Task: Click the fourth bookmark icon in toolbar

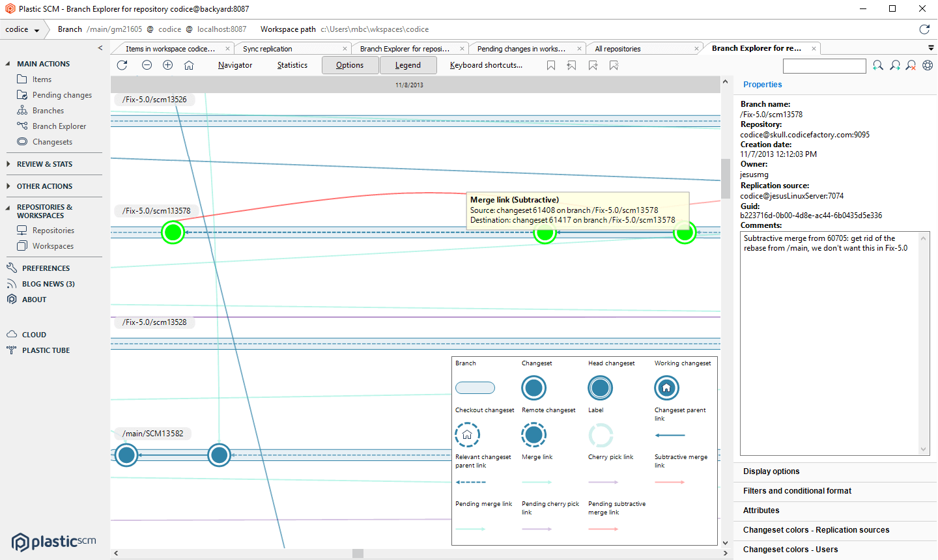Action: click(x=614, y=65)
